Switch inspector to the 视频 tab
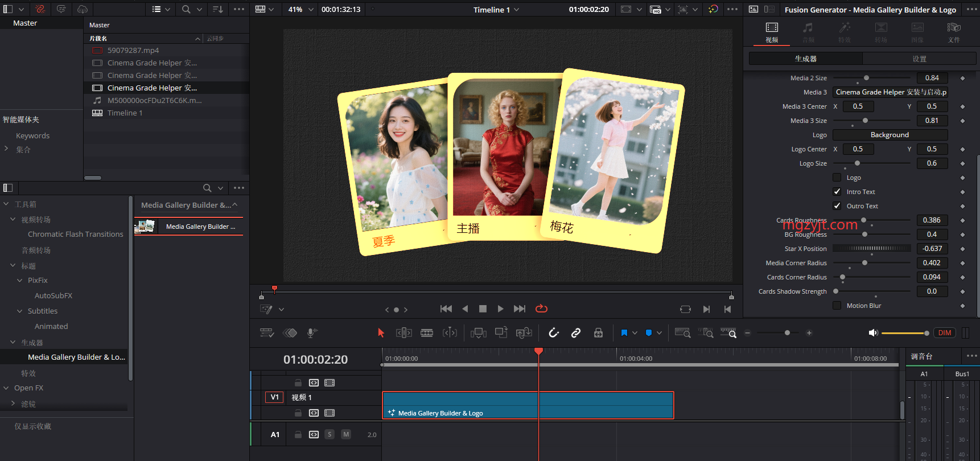This screenshot has height=461, width=980. [x=772, y=33]
